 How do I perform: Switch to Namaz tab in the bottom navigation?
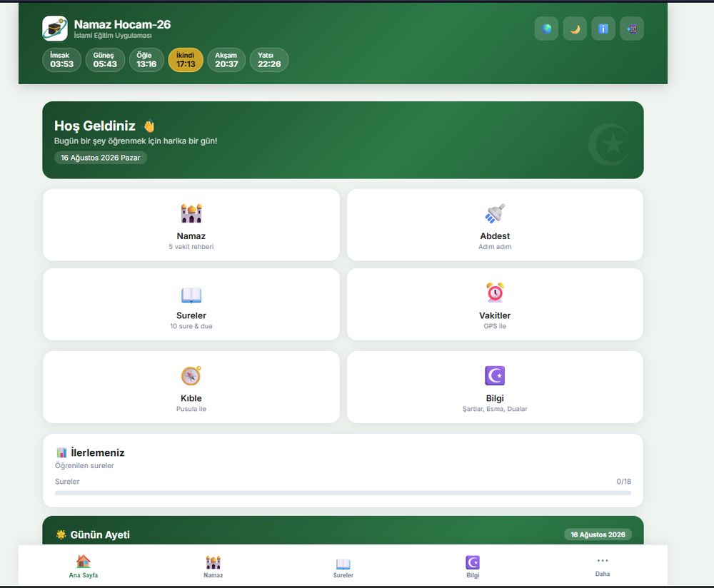pos(213,566)
